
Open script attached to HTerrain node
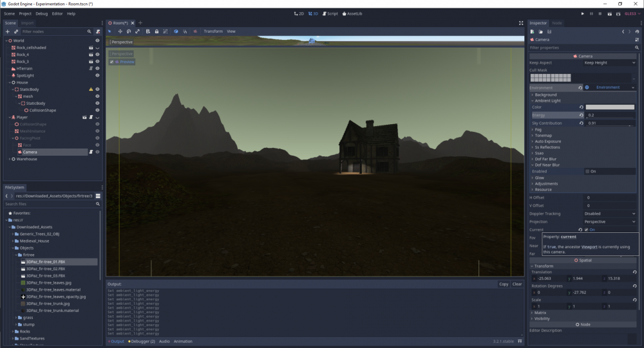coord(91,69)
